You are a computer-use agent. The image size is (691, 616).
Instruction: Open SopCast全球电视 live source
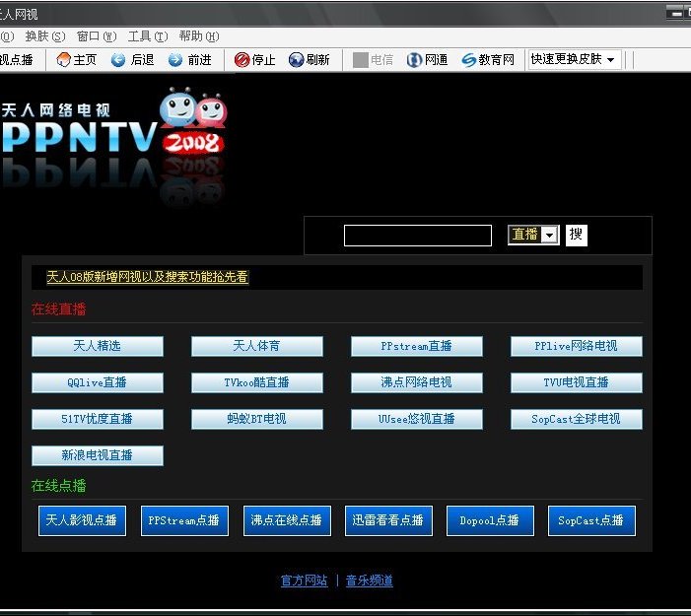coord(577,419)
